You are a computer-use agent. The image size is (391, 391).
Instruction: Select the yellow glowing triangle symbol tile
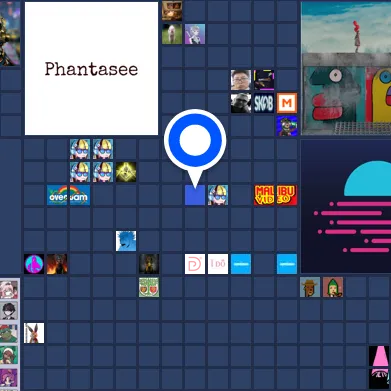pos(126,172)
